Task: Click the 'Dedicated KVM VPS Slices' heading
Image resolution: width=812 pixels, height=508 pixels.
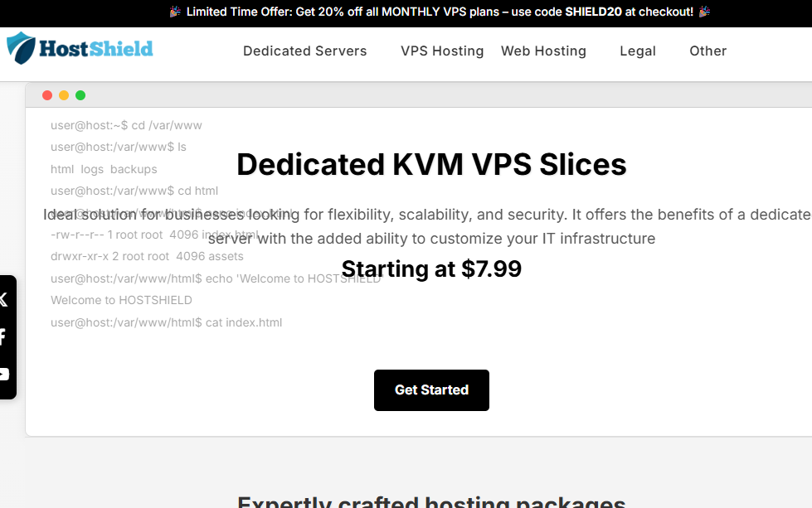Action: tap(431, 164)
